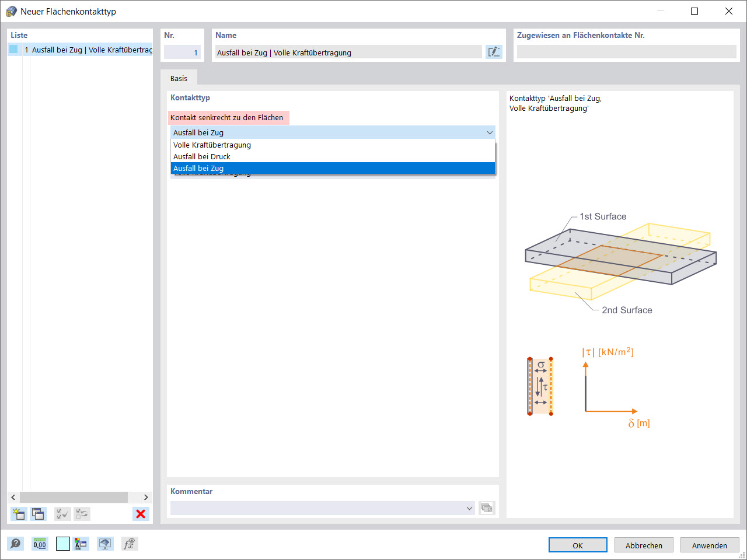This screenshot has width=747, height=560.
Task: Switch to the Basis tab
Action: [x=179, y=78]
